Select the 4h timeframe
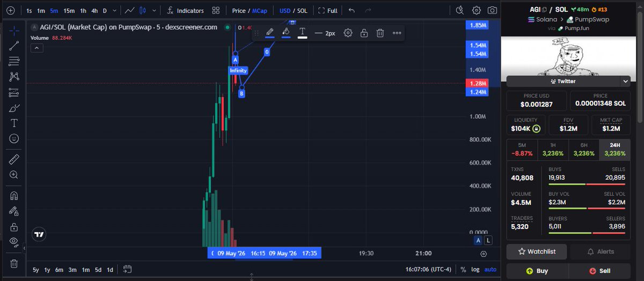 click(94, 11)
